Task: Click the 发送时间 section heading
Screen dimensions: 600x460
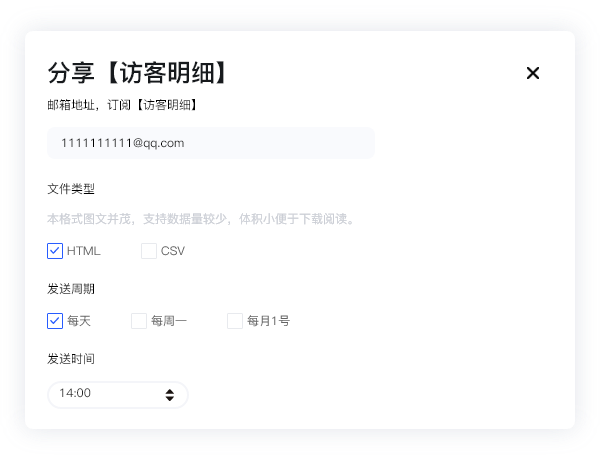Action: click(71, 359)
